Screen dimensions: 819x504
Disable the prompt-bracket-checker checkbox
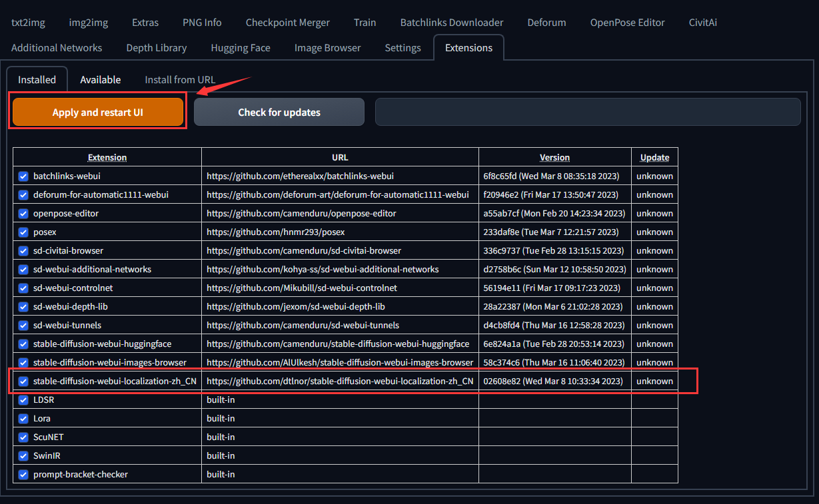coord(23,474)
